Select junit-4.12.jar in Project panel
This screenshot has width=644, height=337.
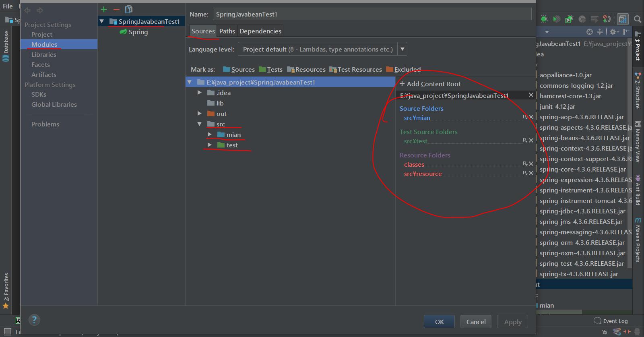(557, 106)
